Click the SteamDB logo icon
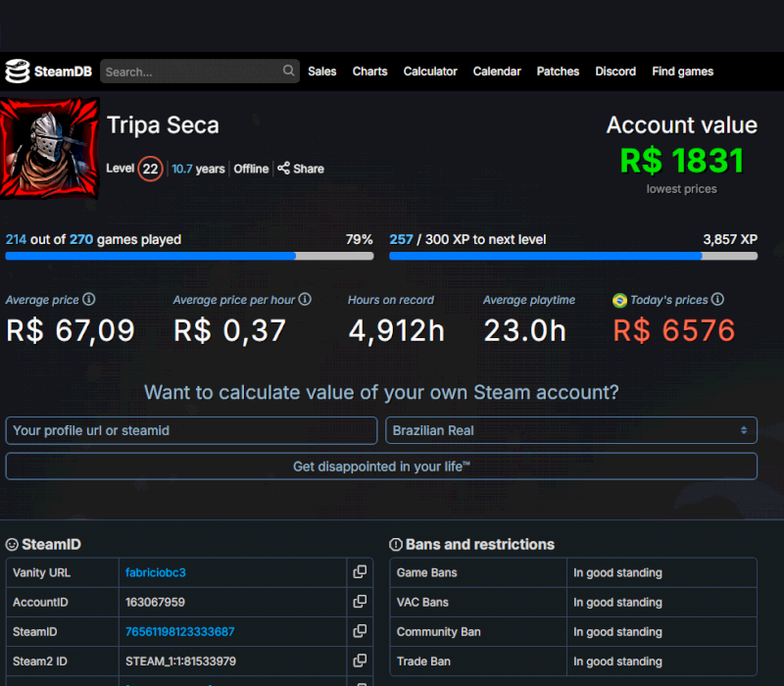This screenshot has height=686, width=784. coord(18,72)
